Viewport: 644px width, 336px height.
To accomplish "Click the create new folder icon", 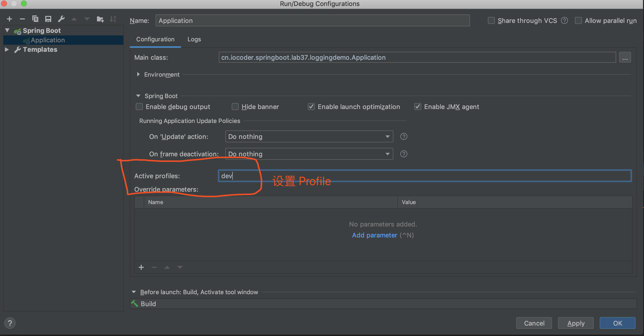I will (x=100, y=19).
